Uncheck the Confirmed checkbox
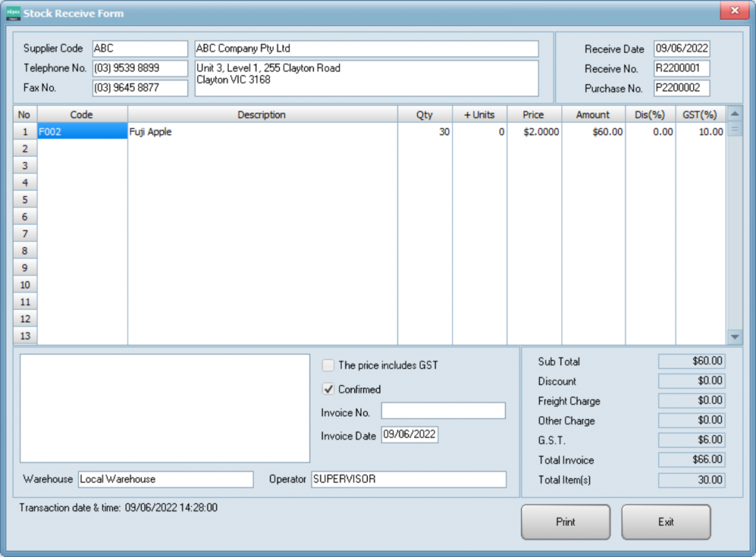756x557 pixels. pos(328,389)
